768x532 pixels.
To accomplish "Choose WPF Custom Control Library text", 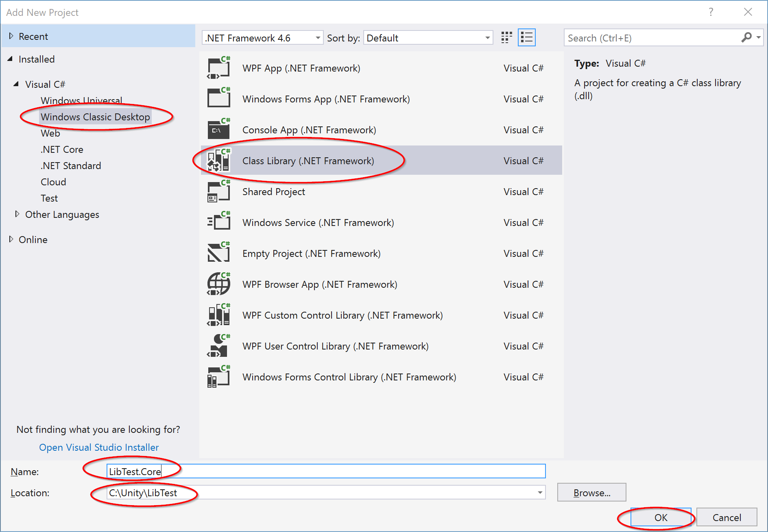I will coord(343,315).
